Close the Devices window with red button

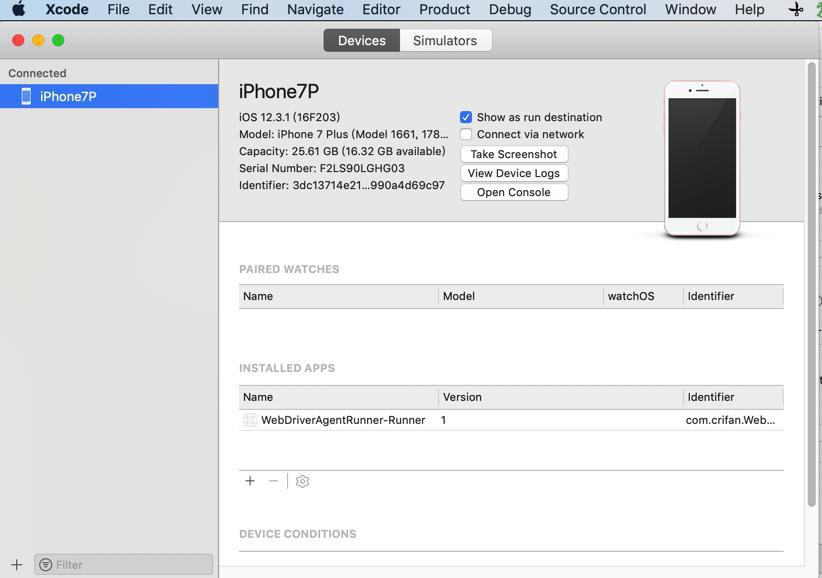pyautogui.click(x=18, y=40)
